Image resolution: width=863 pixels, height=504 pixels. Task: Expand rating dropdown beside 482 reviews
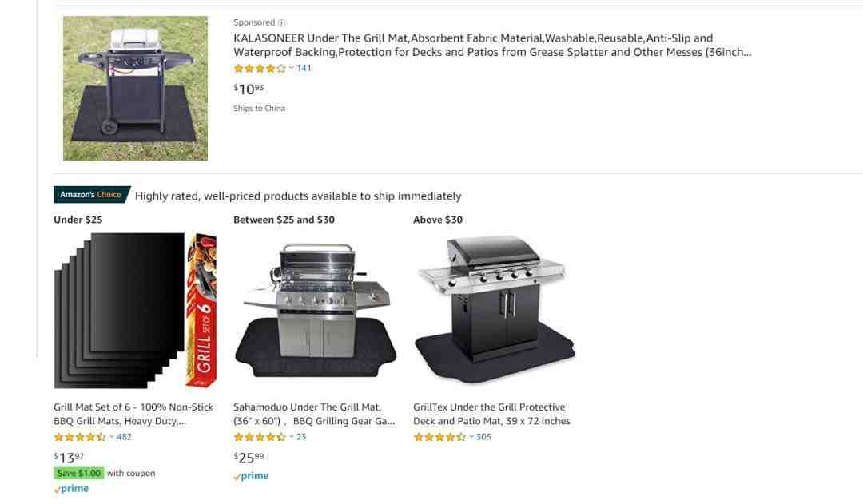pyautogui.click(x=112, y=437)
